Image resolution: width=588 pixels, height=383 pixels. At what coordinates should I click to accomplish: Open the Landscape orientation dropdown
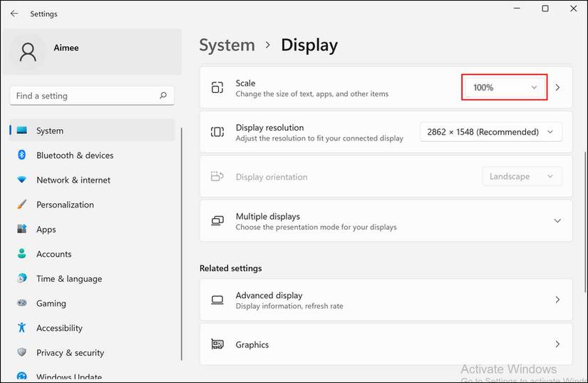(522, 176)
